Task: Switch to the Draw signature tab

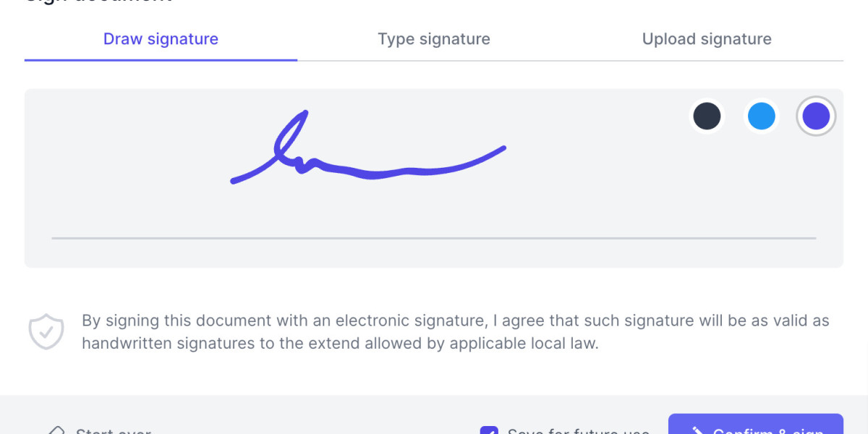Action: (x=161, y=39)
